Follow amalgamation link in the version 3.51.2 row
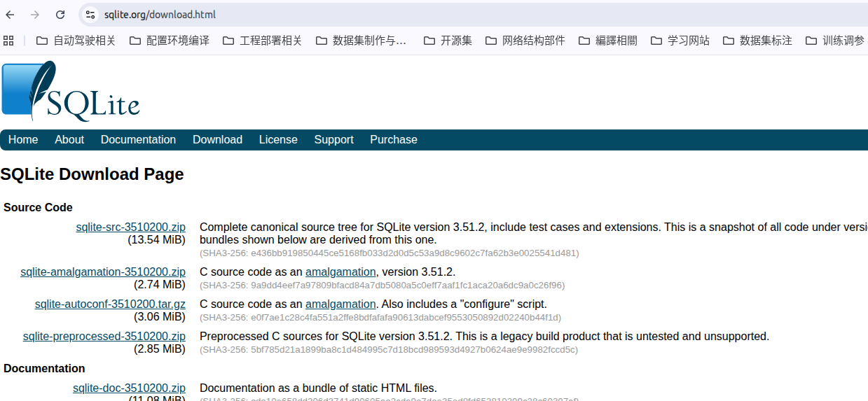Viewport: 868px width, 401px height. 340,272
